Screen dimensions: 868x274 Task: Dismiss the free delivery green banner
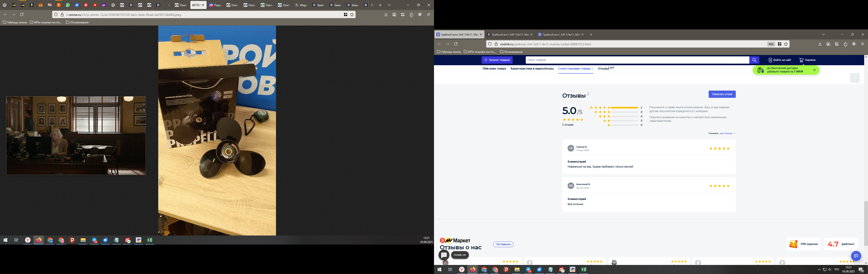[x=814, y=70]
